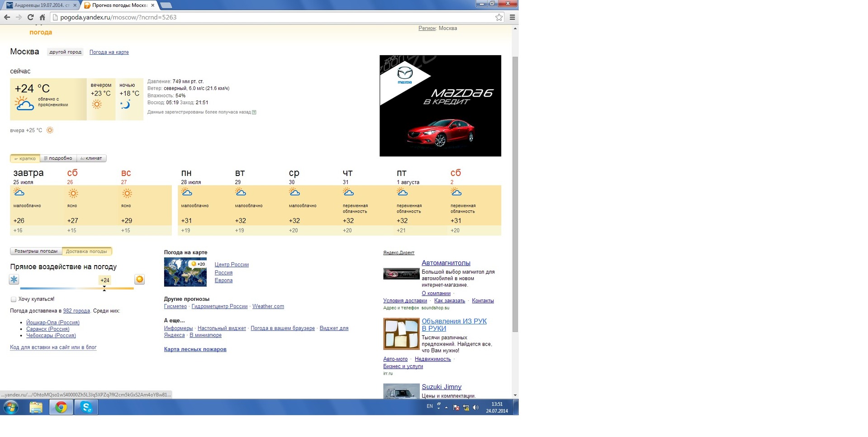The image size is (868, 437).
Task: Click the weather temperature slider track
Action: 77,288
